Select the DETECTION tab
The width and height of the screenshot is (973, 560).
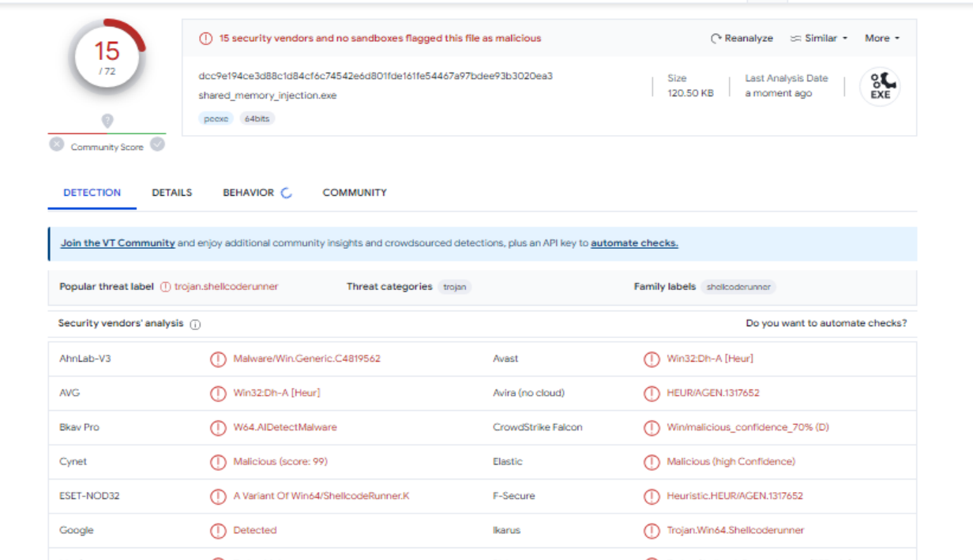click(x=92, y=193)
